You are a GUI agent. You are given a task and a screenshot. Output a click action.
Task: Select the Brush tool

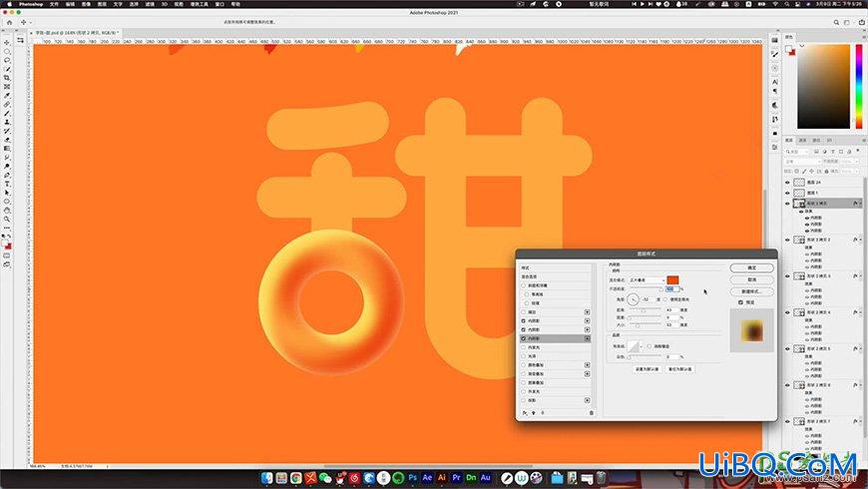pos(7,113)
